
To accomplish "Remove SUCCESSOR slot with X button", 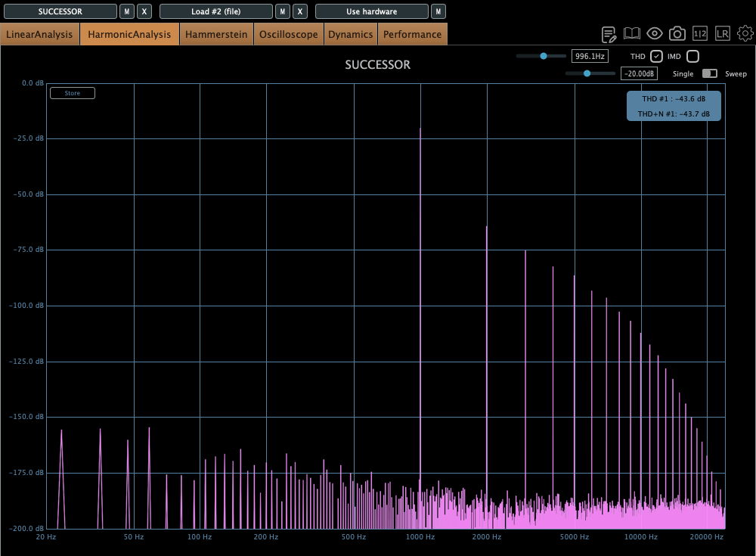I will click(145, 11).
